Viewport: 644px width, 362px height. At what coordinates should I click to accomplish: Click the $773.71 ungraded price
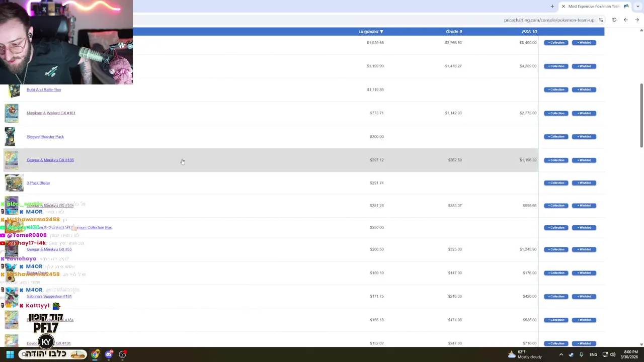[376, 113]
